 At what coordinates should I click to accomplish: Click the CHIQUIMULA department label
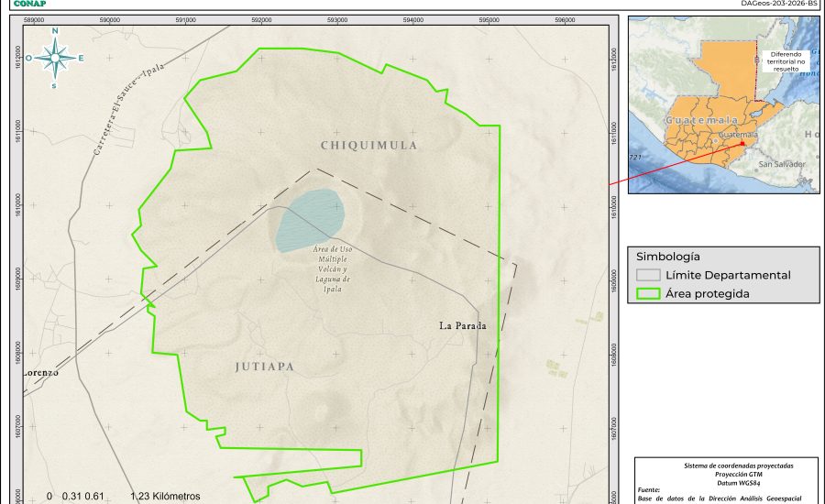click(x=368, y=146)
